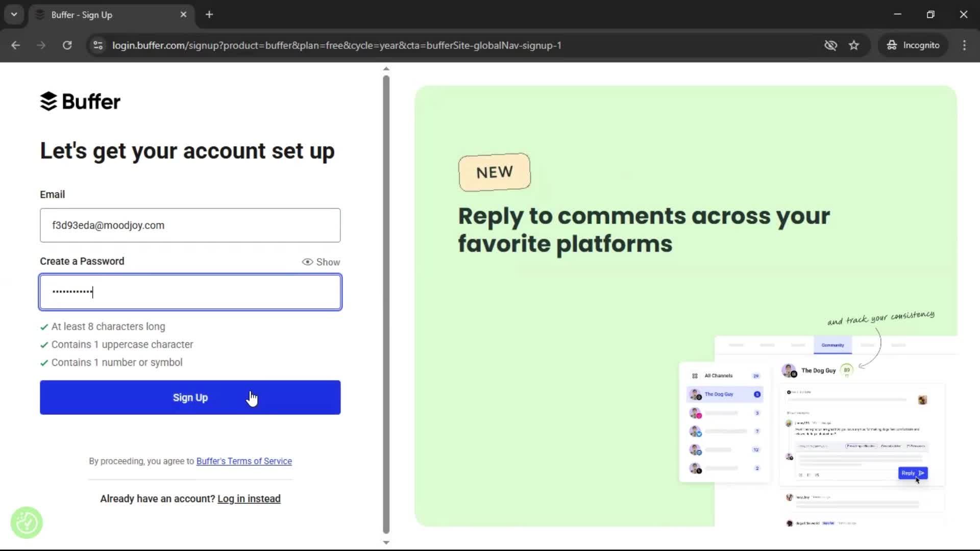This screenshot has width=980, height=551.
Task: Click the page reload icon
Action: click(x=67, y=45)
